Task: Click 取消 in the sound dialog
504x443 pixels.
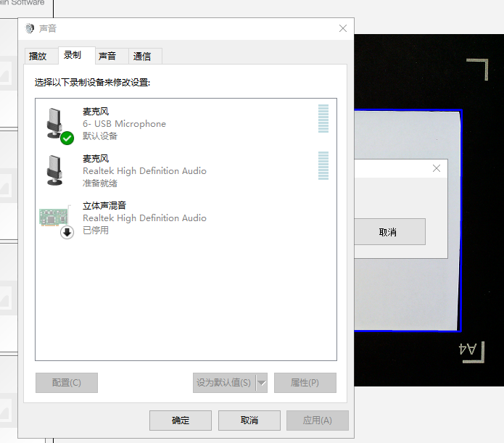Action: click(x=249, y=421)
